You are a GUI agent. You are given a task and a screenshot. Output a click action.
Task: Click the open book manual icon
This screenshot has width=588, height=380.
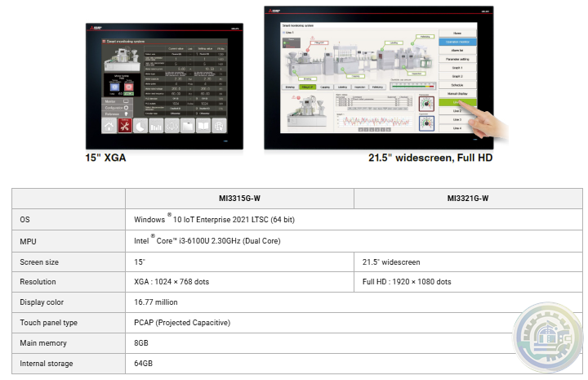(x=205, y=126)
